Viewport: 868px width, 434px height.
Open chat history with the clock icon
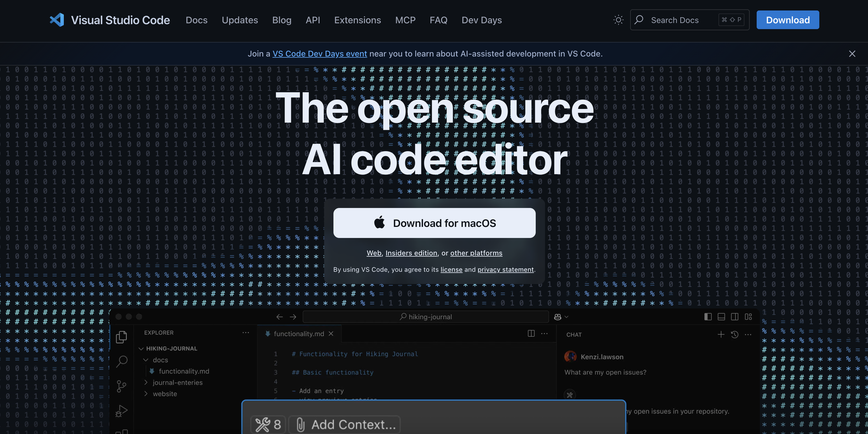(x=735, y=334)
